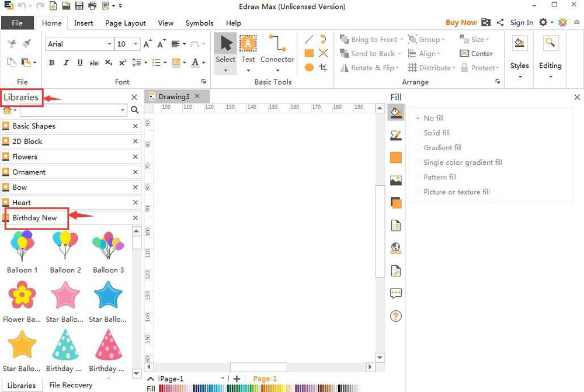Open the Arial font name dropdown
Screen dimensions: 584x392
(x=109, y=44)
